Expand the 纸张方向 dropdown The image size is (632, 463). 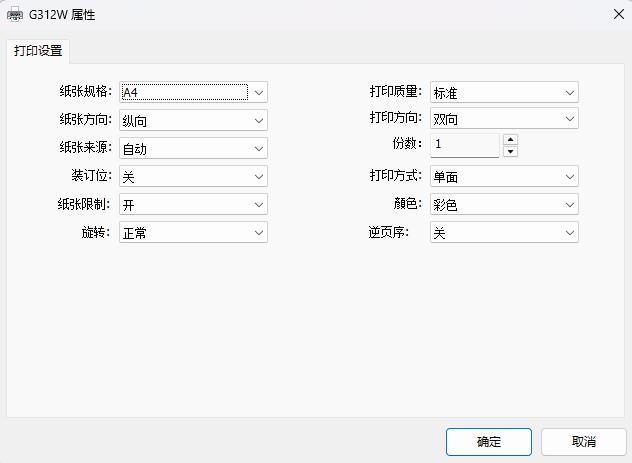(193, 121)
